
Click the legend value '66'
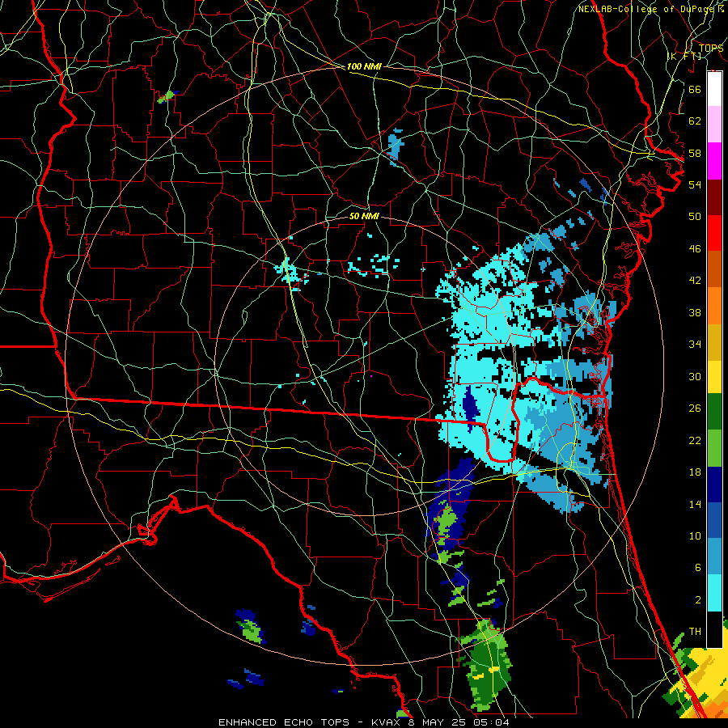(695, 89)
